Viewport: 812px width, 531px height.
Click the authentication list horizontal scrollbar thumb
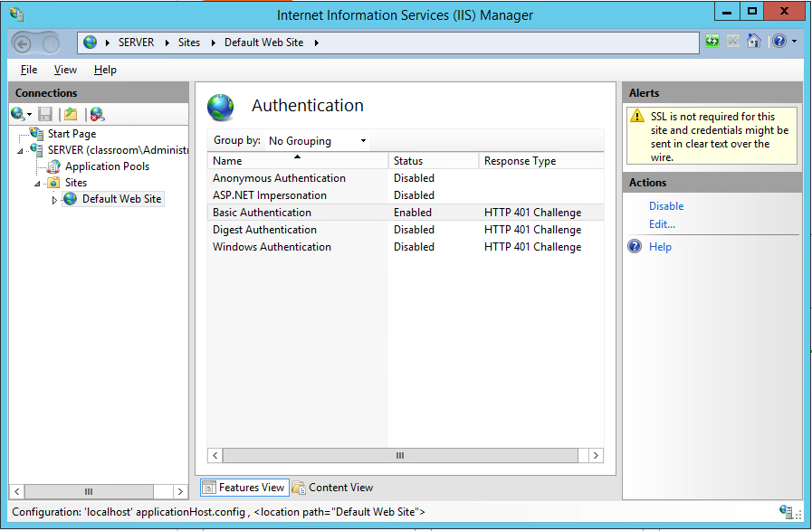tap(400, 455)
